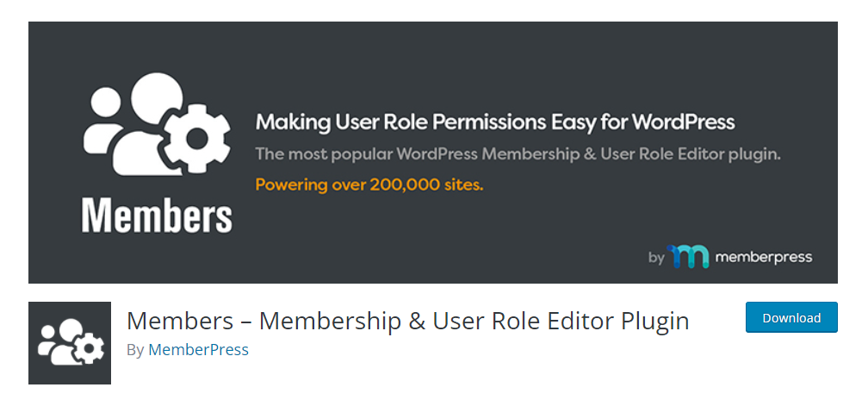Click the orange 'Powering over 200,000 sites.' text

tap(369, 185)
